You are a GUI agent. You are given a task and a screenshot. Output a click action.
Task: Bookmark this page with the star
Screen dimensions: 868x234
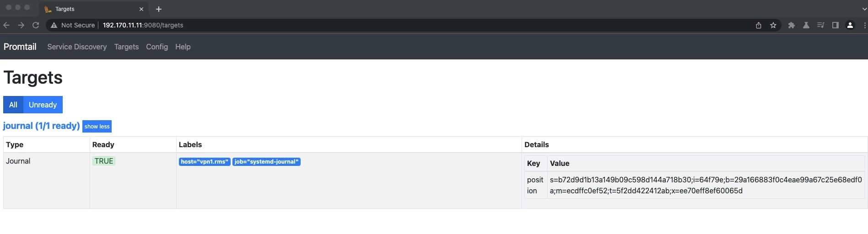(773, 25)
